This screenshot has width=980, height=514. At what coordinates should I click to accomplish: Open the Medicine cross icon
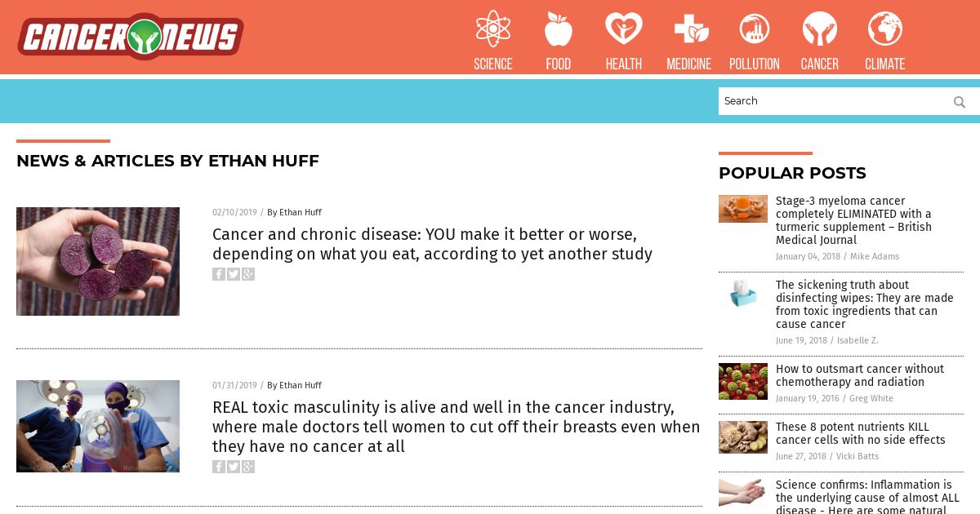tap(691, 29)
